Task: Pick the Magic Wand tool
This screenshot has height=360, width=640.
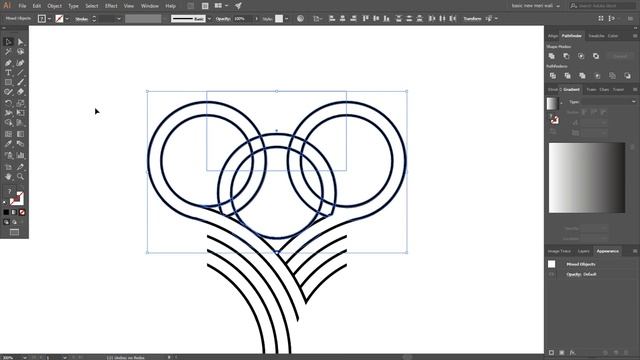Action: click(8, 52)
